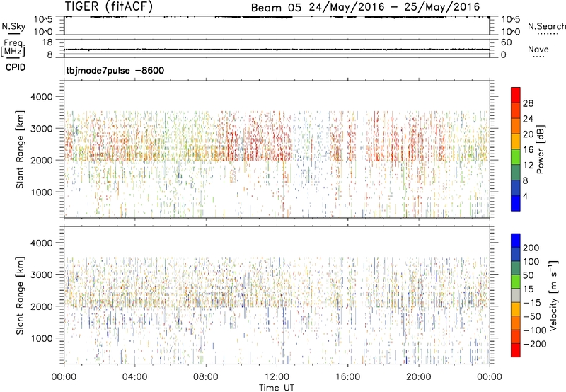The width and height of the screenshot is (566, 392).
Task: Click the "-15" tick on the Velocity colorbar
Action: [532, 303]
